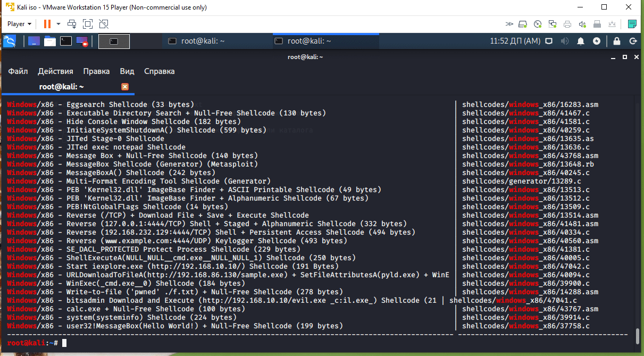Image resolution: width=644 pixels, height=356 pixels.
Task: Click the printer device icon
Action: coord(567,24)
